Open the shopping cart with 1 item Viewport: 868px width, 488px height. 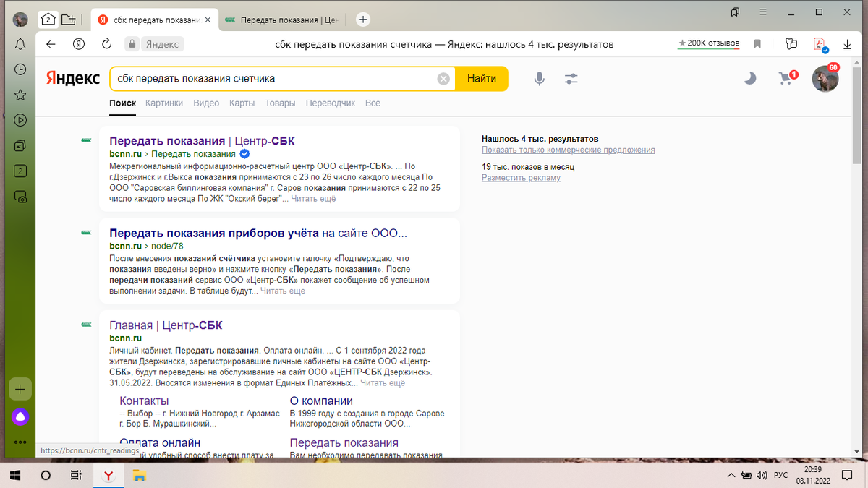pos(788,77)
